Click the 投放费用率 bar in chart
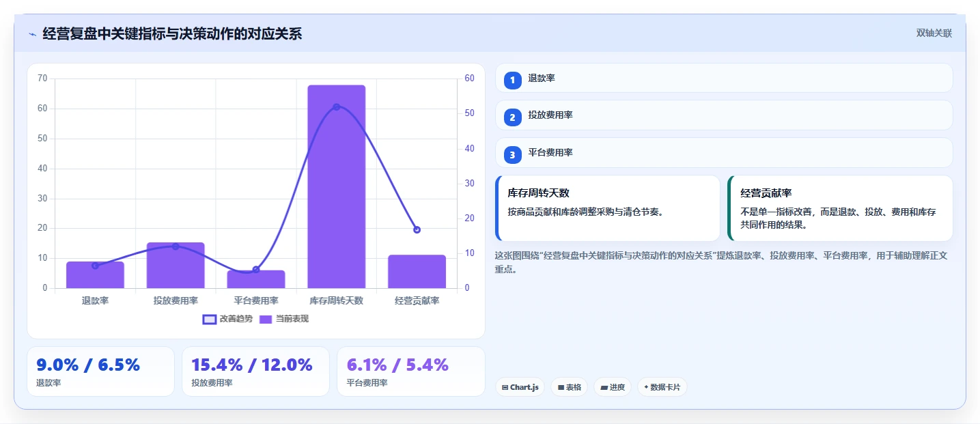The width and height of the screenshot is (980, 424). coord(176,266)
